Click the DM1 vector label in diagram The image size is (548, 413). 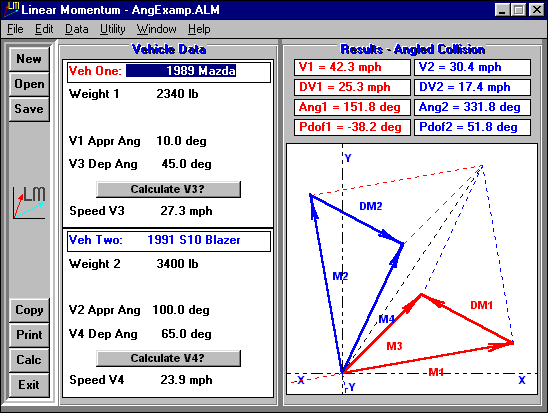(x=481, y=305)
